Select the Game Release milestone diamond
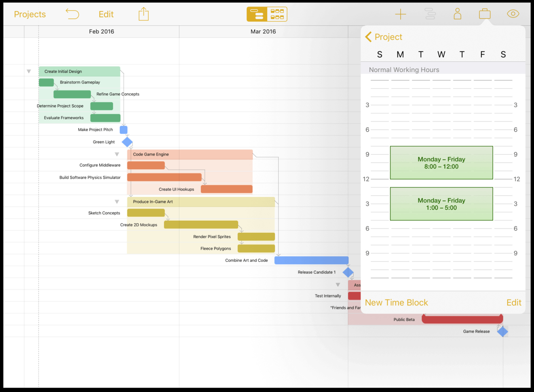The height and width of the screenshot is (392, 534). click(503, 331)
